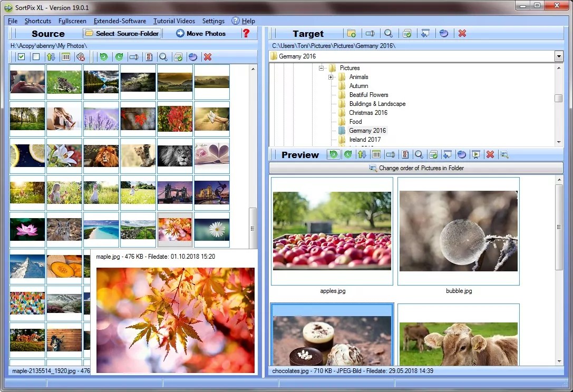Open the Germany 2016 path dropdown
573x392 pixels.
click(559, 56)
